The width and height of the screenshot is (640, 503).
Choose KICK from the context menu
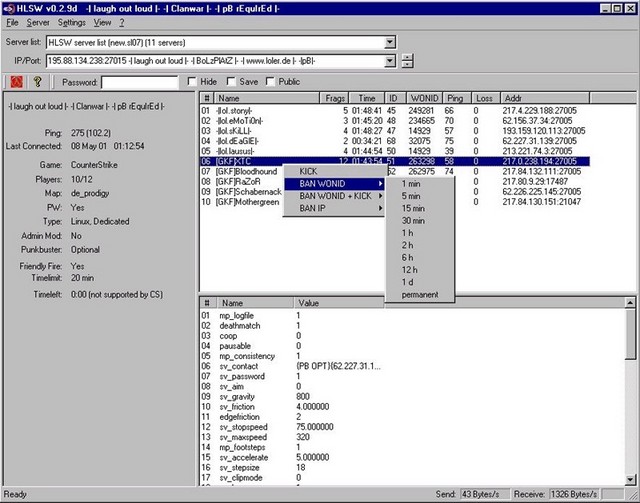(x=335, y=171)
